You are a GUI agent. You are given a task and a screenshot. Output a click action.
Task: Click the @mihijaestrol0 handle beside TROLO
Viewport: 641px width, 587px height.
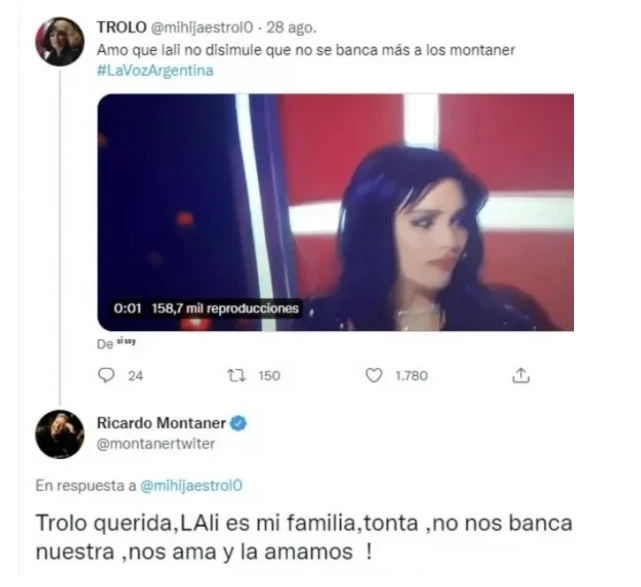tap(202, 28)
